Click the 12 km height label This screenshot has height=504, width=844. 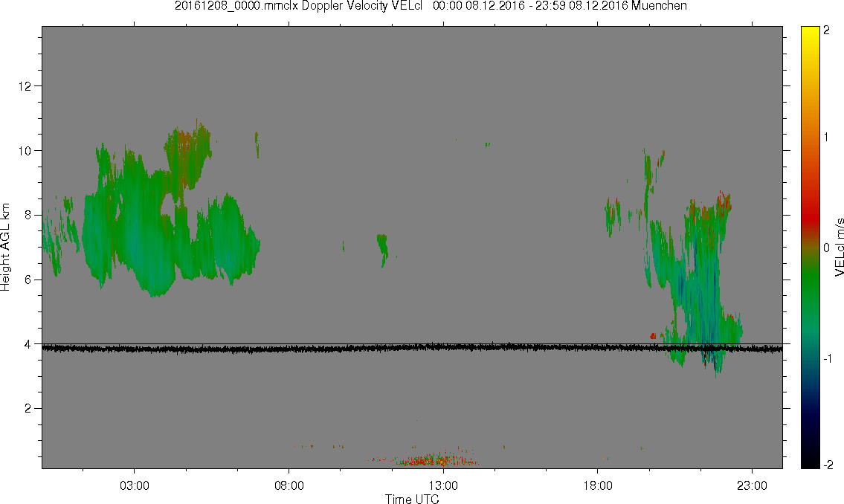(x=25, y=86)
